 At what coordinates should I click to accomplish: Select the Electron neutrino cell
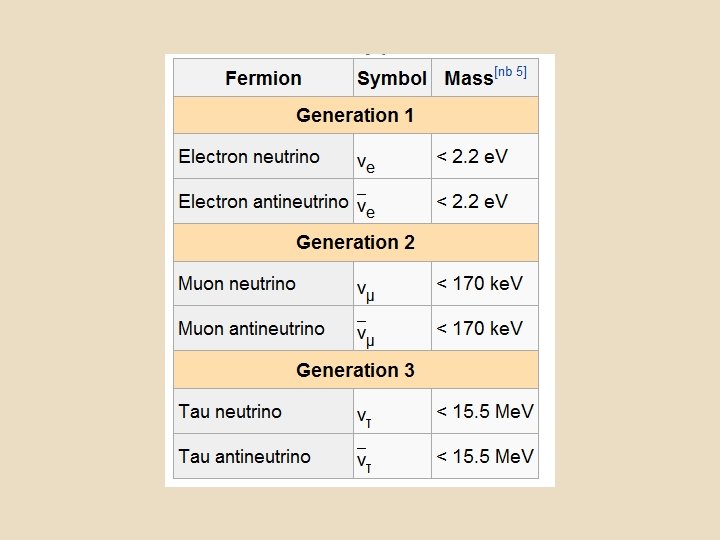tap(249, 157)
